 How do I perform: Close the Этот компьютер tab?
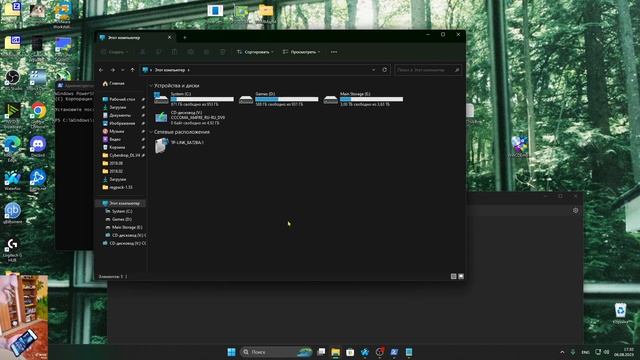point(170,38)
